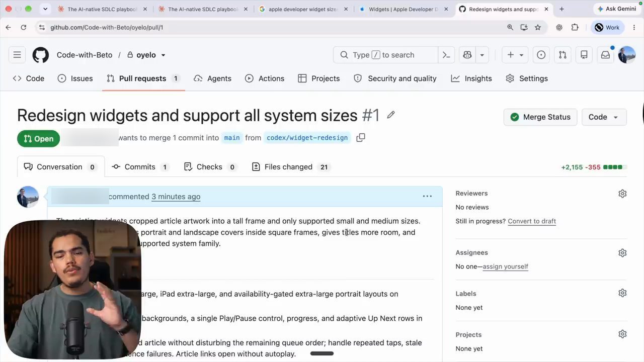Image resolution: width=644 pixels, height=362 pixels.
Task: Open the comment author avatar
Action: (28, 197)
